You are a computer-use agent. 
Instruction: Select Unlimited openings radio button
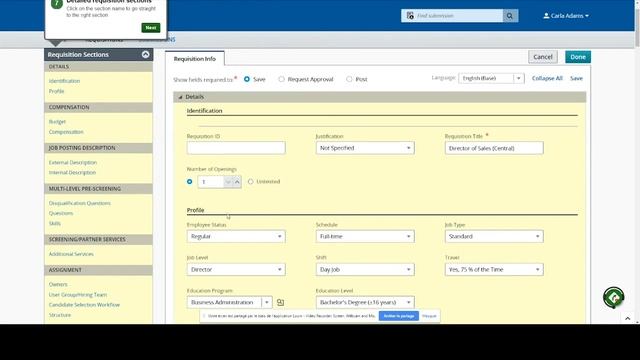pyautogui.click(x=251, y=182)
